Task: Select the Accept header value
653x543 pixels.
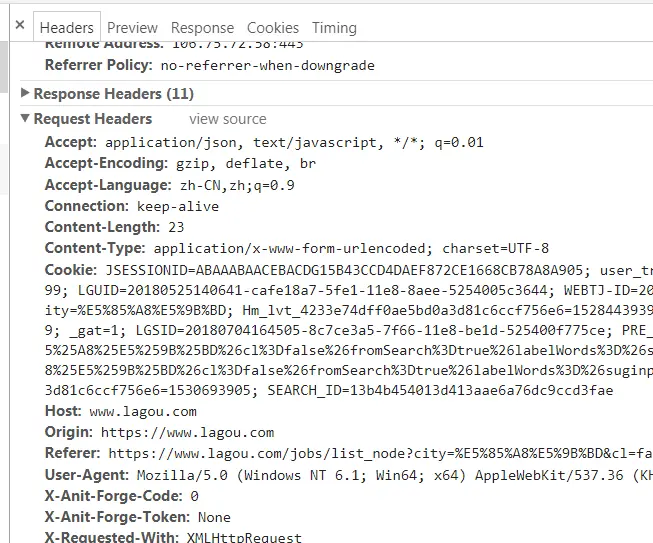Action: pos(294,143)
